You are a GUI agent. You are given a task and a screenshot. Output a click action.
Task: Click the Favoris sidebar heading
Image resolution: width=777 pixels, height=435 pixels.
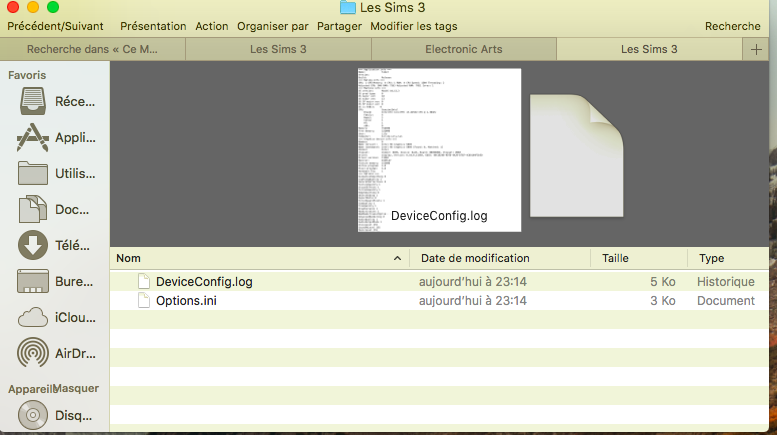coord(27,75)
